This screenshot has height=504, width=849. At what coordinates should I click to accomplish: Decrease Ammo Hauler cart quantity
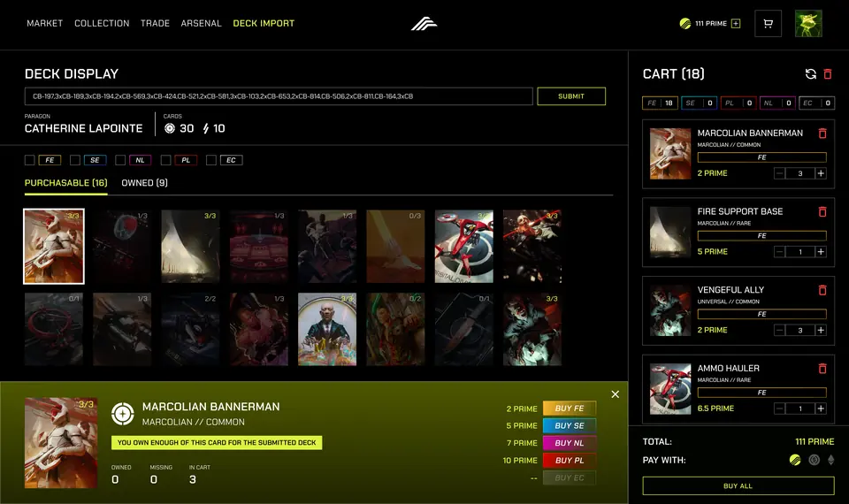tap(779, 409)
